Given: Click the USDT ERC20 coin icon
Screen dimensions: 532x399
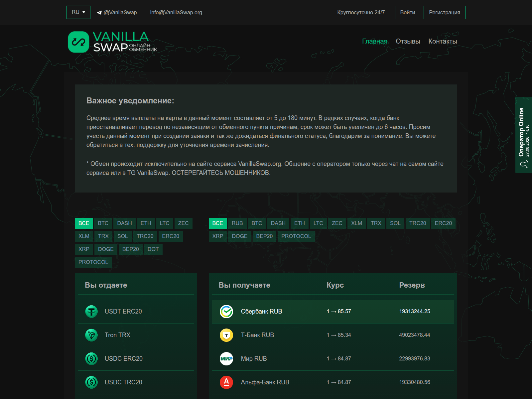Looking at the screenshot, I should click(91, 312).
